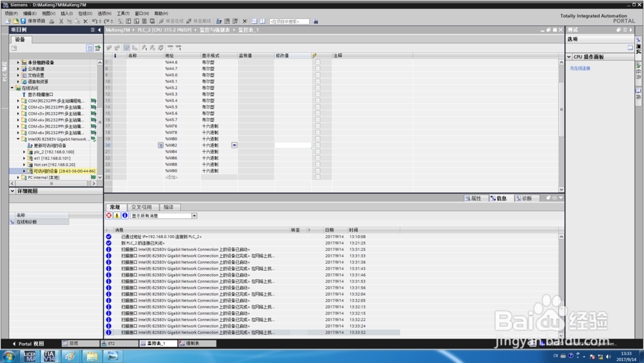Collapse Intel(R) 82583V Gigabit Network node
The image size is (644, 363).
17,139
